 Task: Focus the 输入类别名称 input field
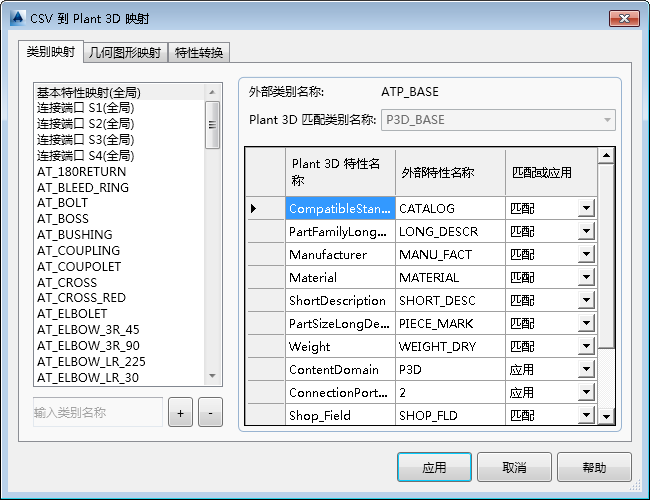[98, 412]
